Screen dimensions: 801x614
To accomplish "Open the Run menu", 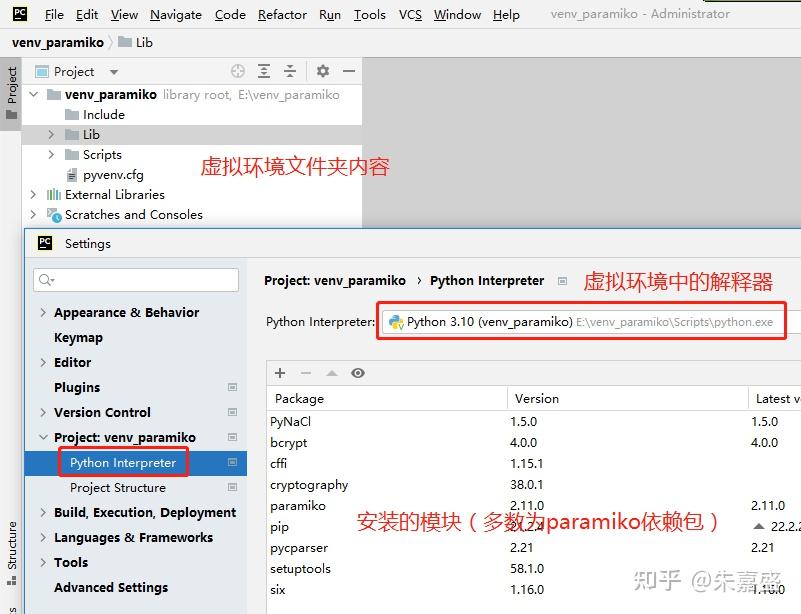I will (x=329, y=15).
